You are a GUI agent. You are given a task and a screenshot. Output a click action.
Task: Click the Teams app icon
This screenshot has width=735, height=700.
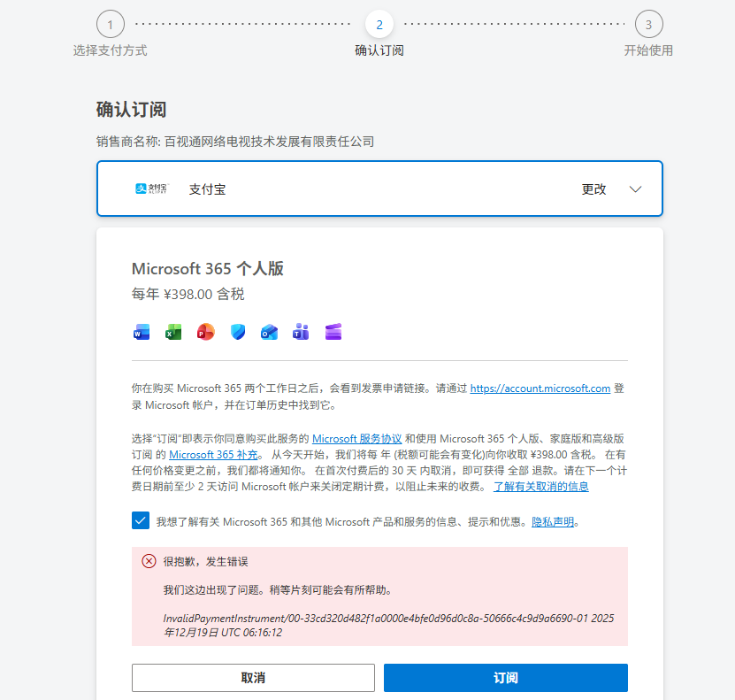coord(301,332)
